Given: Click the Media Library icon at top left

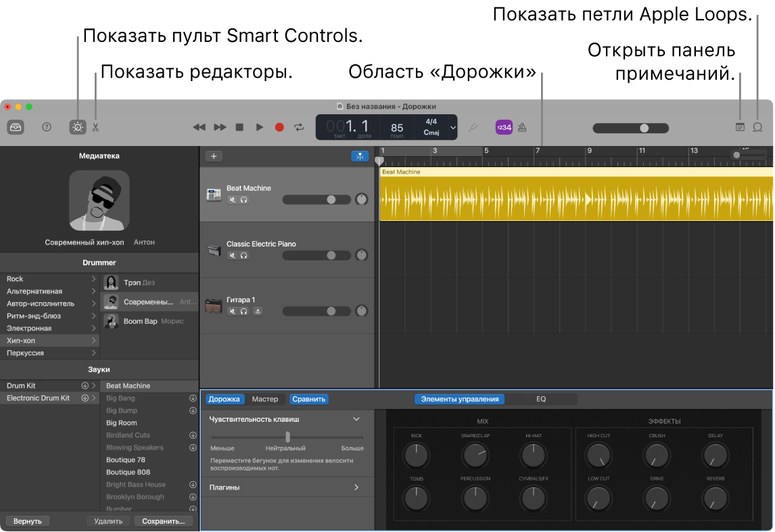Looking at the screenshot, I should tap(16, 127).
